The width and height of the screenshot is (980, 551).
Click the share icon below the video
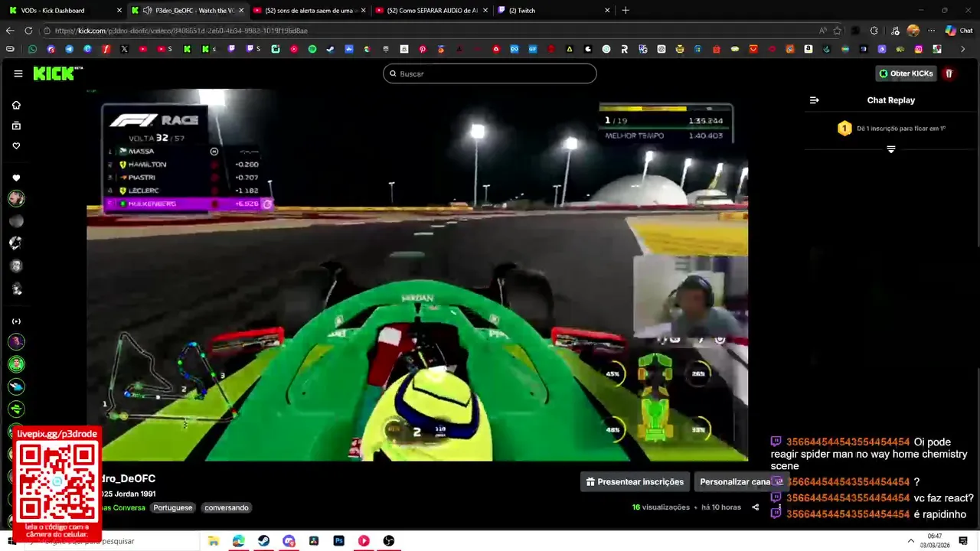tap(756, 507)
